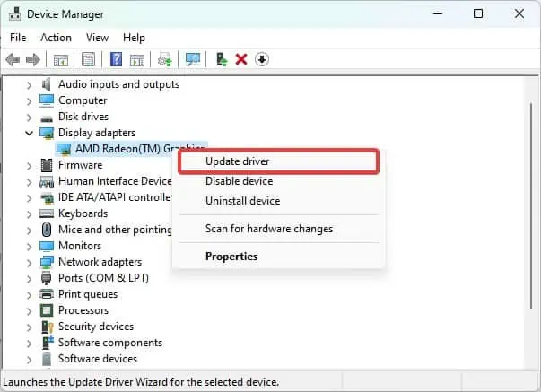This screenshot has height=392, width=541.
Task: Choose Uninstall device from context menu
Action: click(x=278, y=201)
